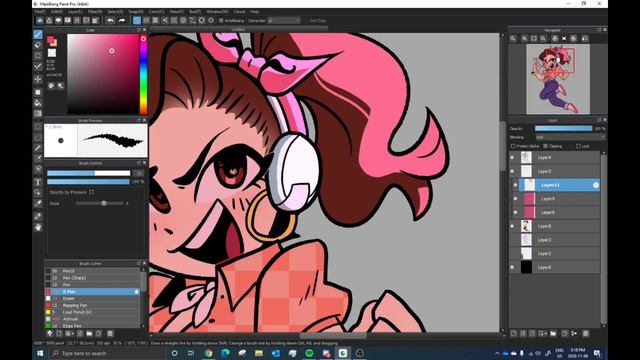Viewport: 640px width, 360px height.
Task: Select the Pen (Sharp) brush
Action: click(x=92, y=278)
